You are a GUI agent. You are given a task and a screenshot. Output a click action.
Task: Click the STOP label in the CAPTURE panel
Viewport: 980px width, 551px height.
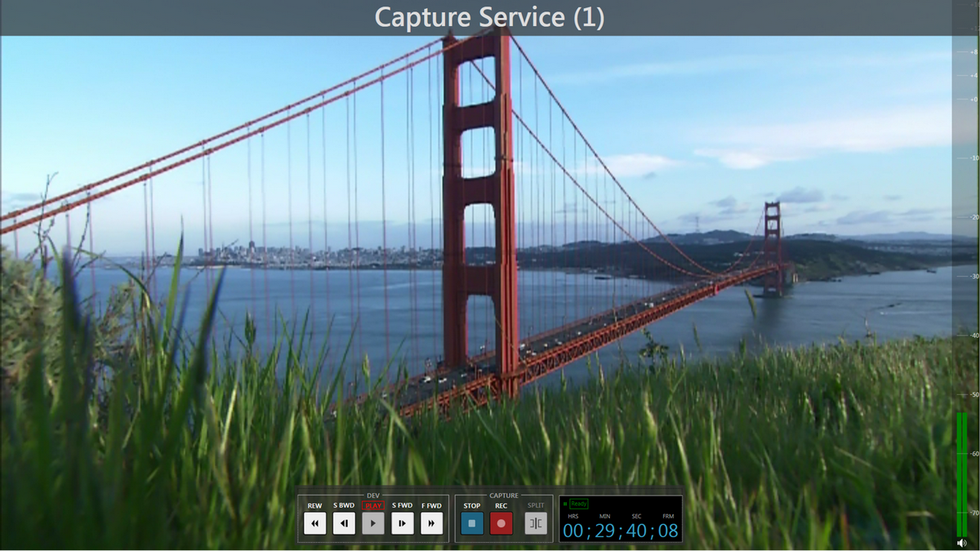pyautogui.click(x=471, y=505)
